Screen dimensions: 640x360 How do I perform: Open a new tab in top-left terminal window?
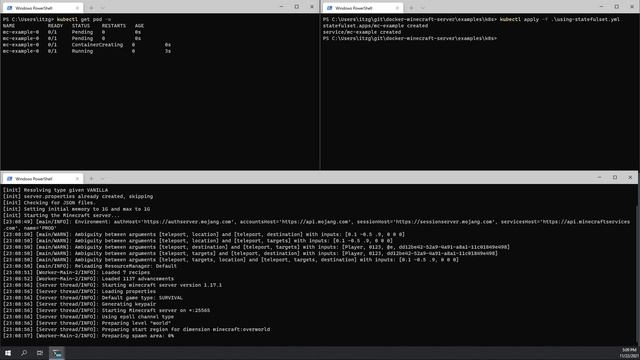[91, 8]
